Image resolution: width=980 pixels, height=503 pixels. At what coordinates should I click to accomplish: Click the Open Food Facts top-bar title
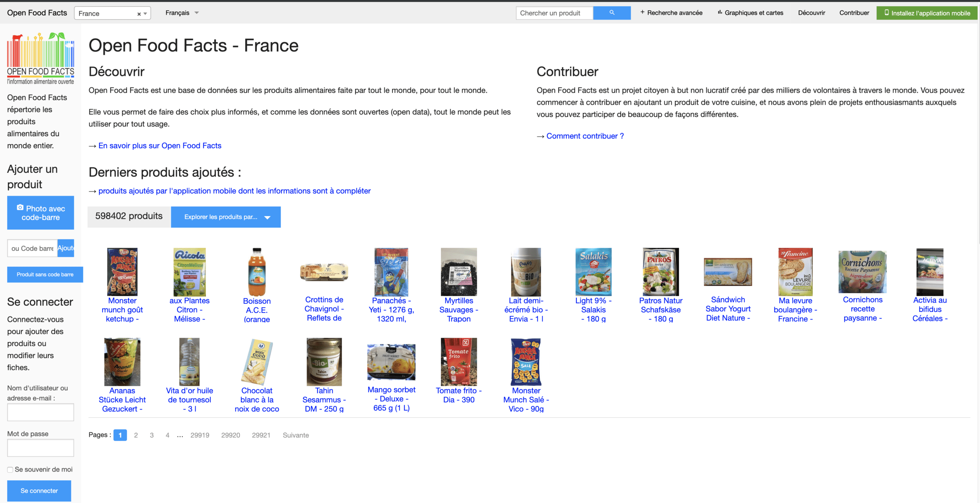pos(37,13)
